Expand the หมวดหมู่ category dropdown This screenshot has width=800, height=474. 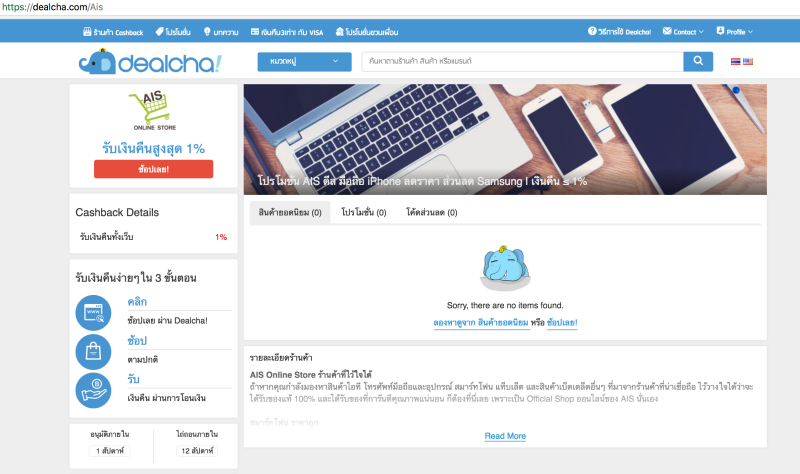tap(304, 62)
